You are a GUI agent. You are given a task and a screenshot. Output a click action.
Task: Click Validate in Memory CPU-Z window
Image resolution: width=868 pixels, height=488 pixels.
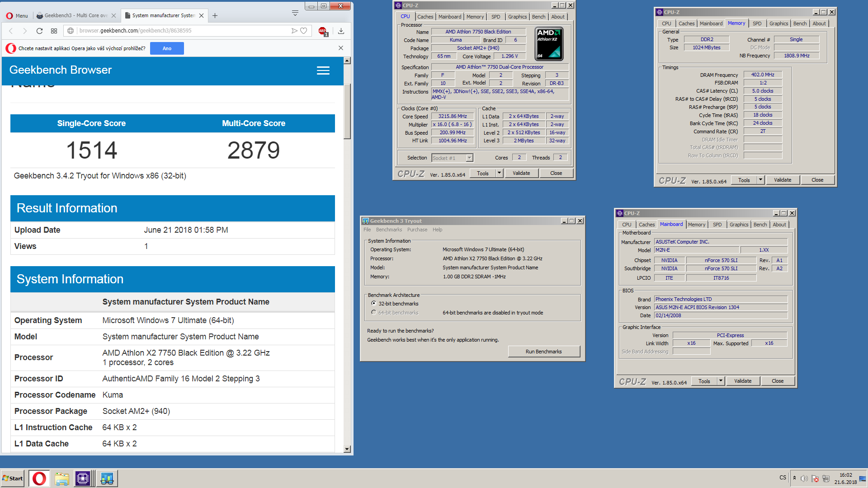point(783,180)
